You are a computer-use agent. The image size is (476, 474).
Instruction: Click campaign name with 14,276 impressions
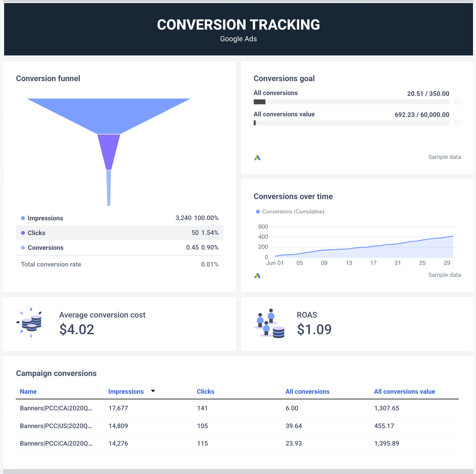point(56,443)
